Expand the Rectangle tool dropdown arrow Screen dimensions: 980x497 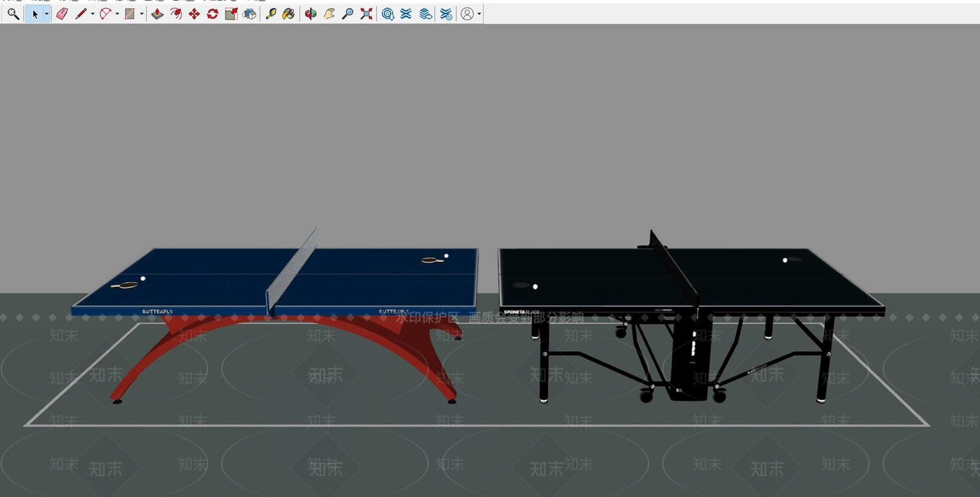[x=141, y=14]
